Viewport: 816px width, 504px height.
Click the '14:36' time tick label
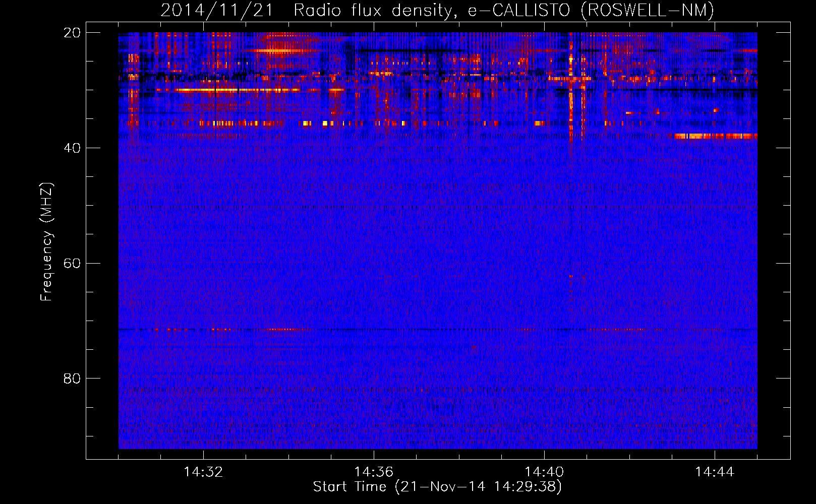click(x=374, y=472)
